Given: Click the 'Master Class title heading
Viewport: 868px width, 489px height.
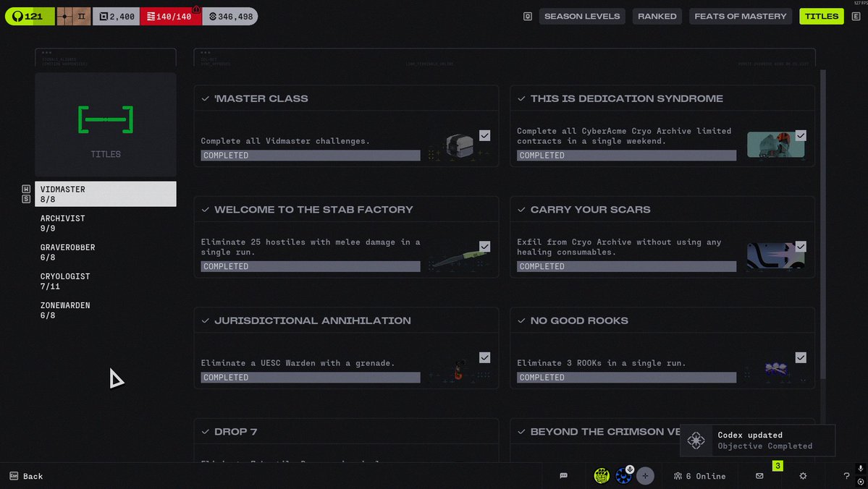Looking at the screenshot, I should 261,98.
